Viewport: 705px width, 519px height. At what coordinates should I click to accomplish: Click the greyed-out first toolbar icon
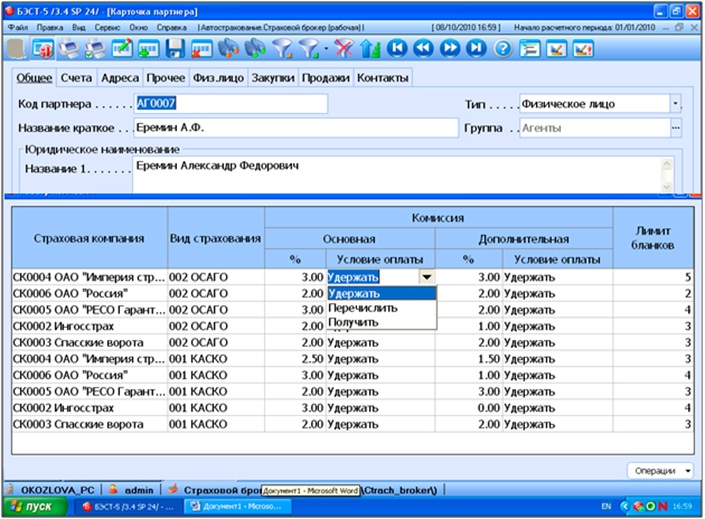click(16, 49)
